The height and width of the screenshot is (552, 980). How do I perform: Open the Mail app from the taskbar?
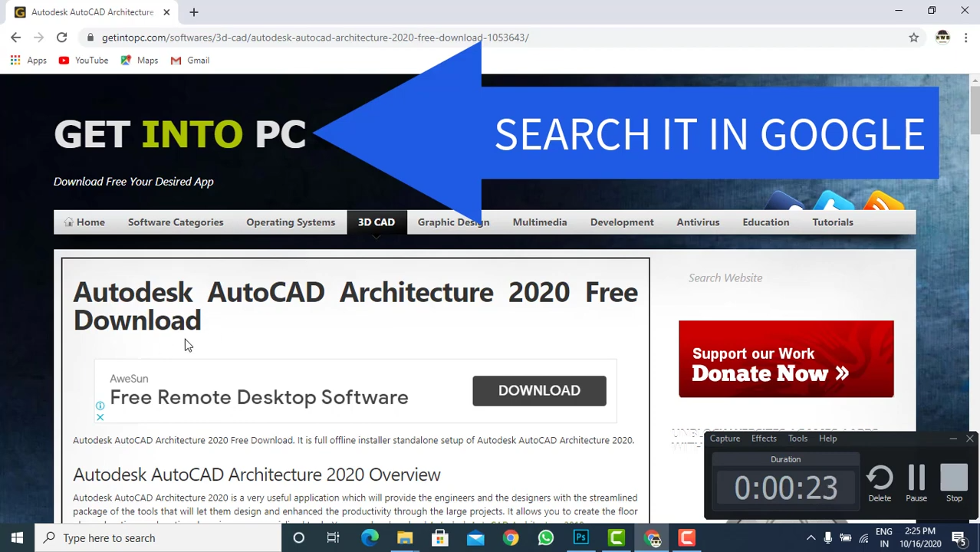click(x=475, y=537)
